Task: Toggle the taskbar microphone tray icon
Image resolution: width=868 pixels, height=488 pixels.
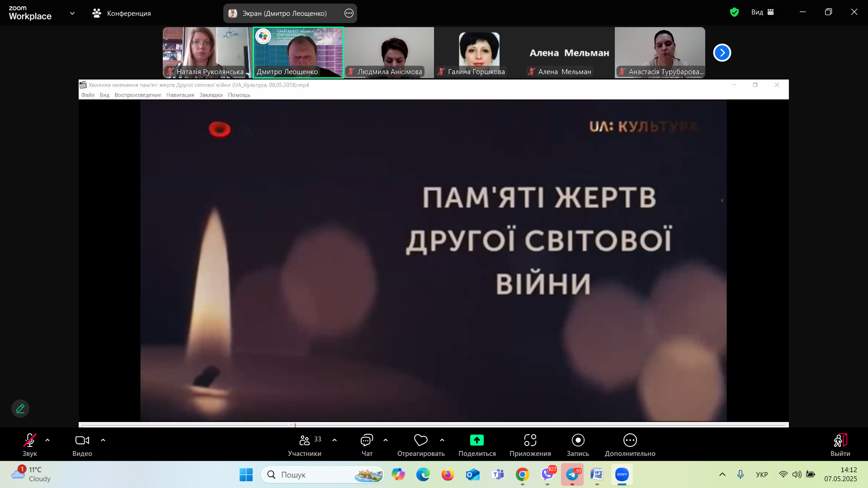Action: click(x=741, y=474)
